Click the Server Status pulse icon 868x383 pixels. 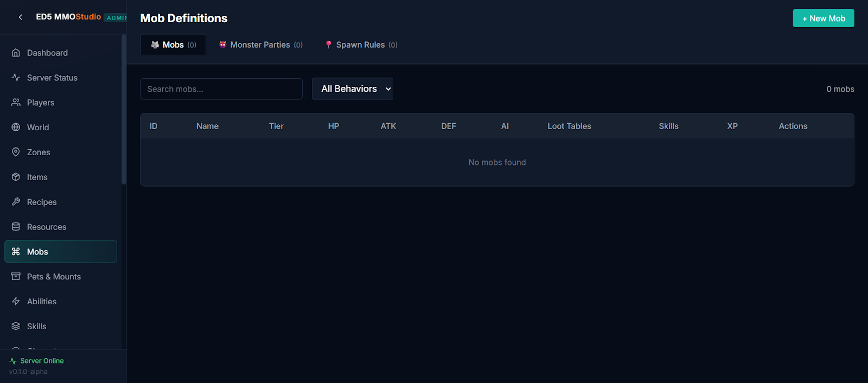click(16, 78)
